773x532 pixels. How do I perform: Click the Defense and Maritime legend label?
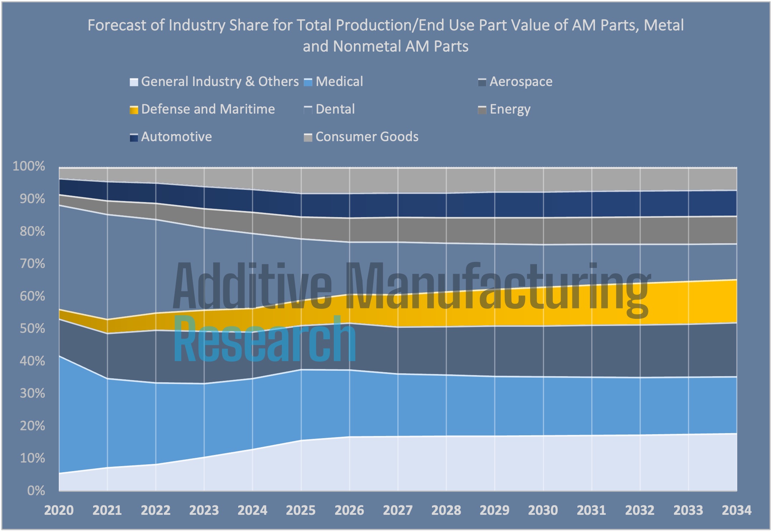tap(208, 109)
